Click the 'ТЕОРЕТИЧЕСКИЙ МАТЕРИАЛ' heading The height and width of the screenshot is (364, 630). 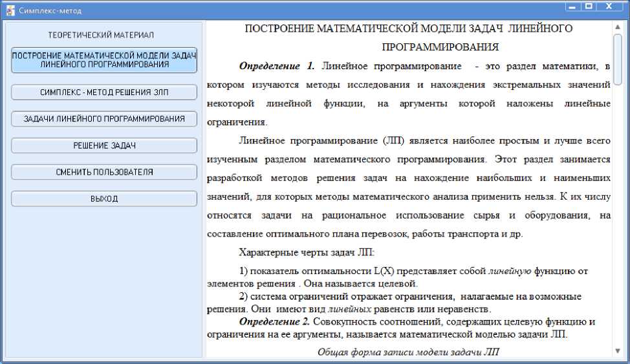pyautogui.click(x=101, y=36)
